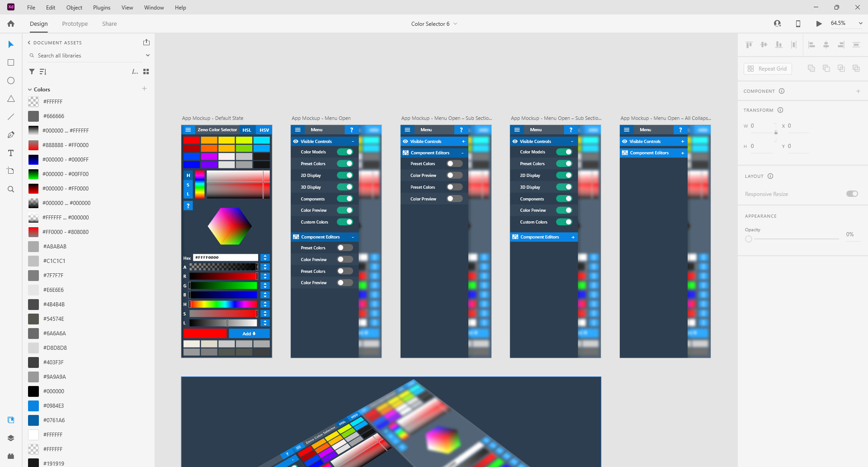
Task: Open the File menu
Action: [x=31, y=7]
